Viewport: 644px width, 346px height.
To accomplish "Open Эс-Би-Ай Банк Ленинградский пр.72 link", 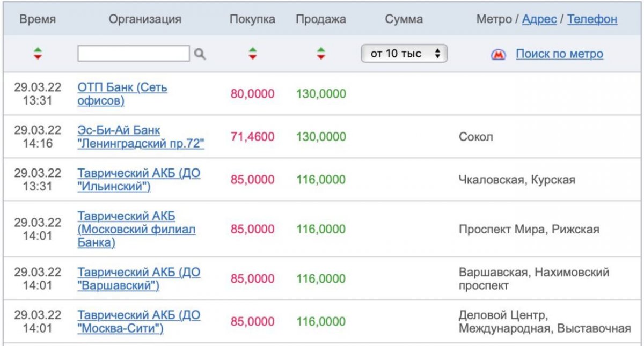I will (x=141, y=137).
